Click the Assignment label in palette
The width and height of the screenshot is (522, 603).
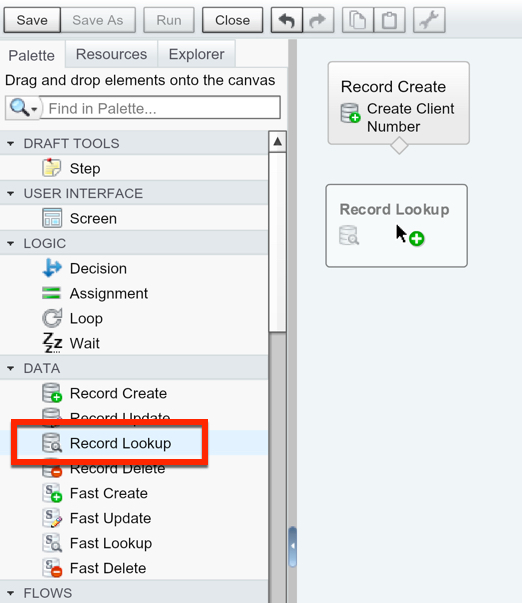pyautogui.click(x=109, y=293)
